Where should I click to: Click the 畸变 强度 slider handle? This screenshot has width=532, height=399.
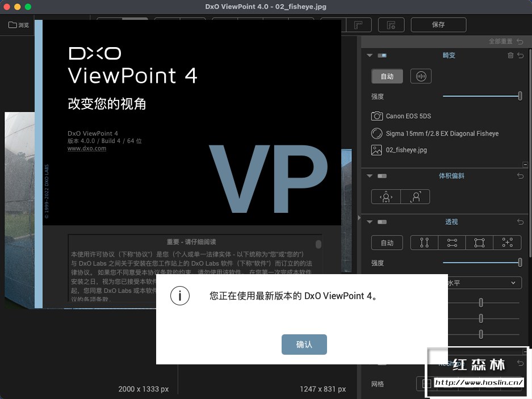click(x=520, y=96)
